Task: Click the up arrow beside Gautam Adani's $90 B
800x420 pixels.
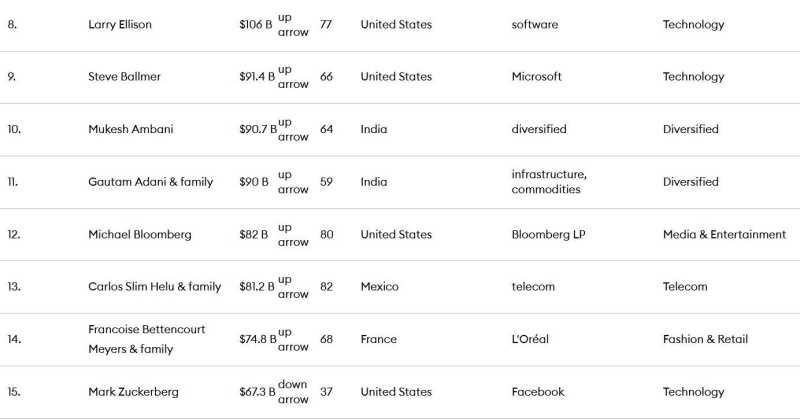Action: [x=293, y=182]
